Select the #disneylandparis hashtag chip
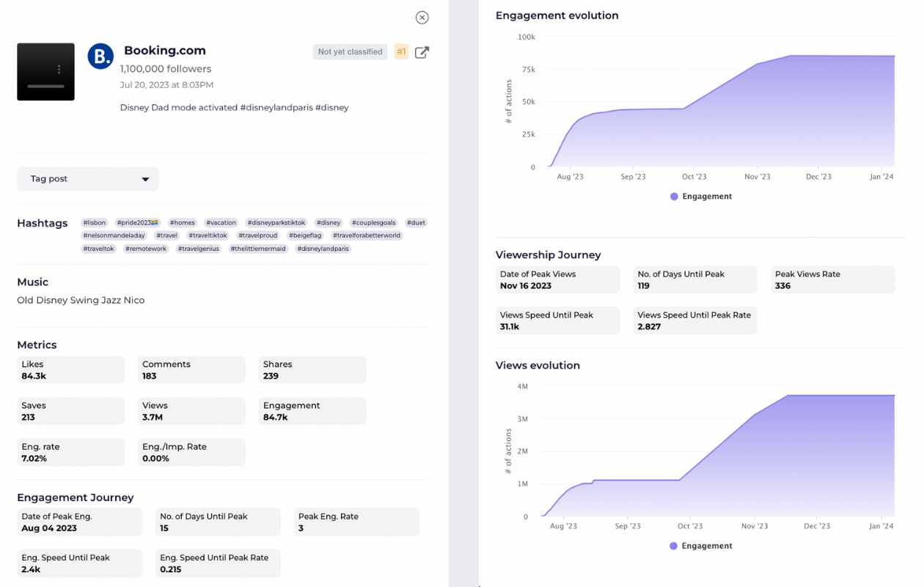This screenshot has width=924, height=587. [x=323, y=249]
